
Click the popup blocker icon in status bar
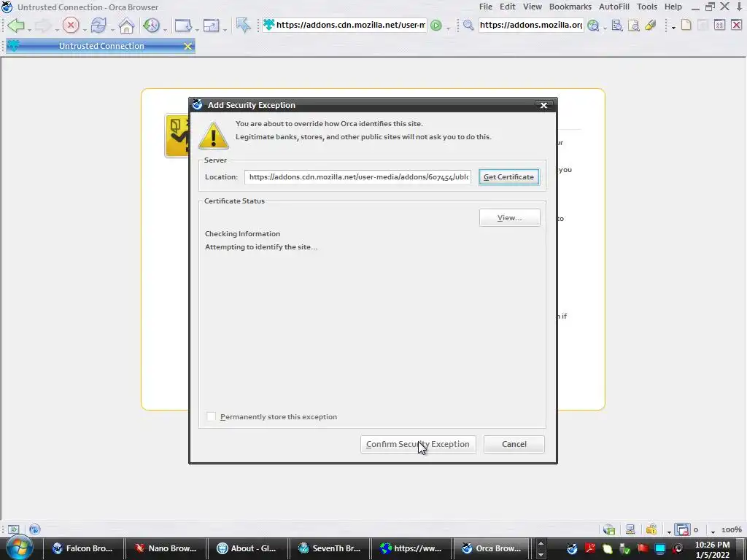682,529
